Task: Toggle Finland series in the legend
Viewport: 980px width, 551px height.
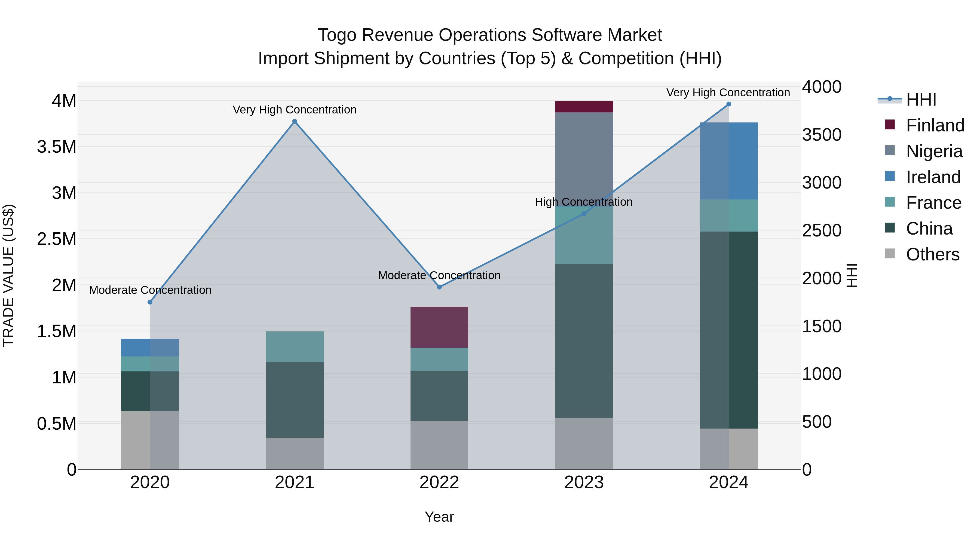Action: (921, 125)
